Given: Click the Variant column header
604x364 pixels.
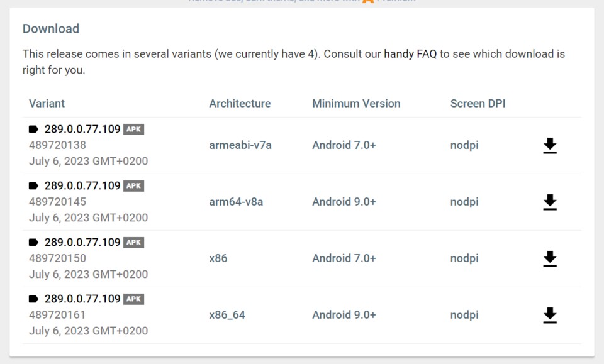Looking at the screenshot, I should (47, 104).
